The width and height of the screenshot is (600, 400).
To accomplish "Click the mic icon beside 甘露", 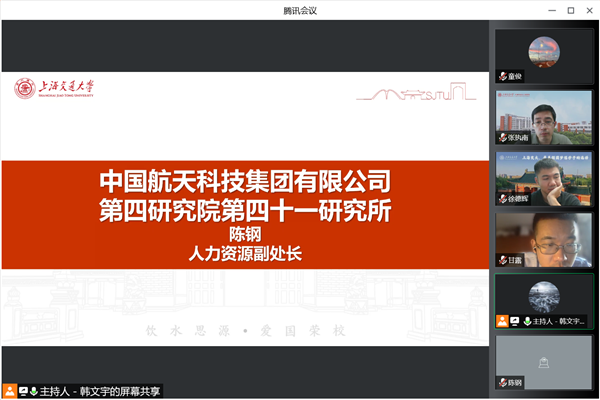I will pyautogui.click(x=505, y=259).
